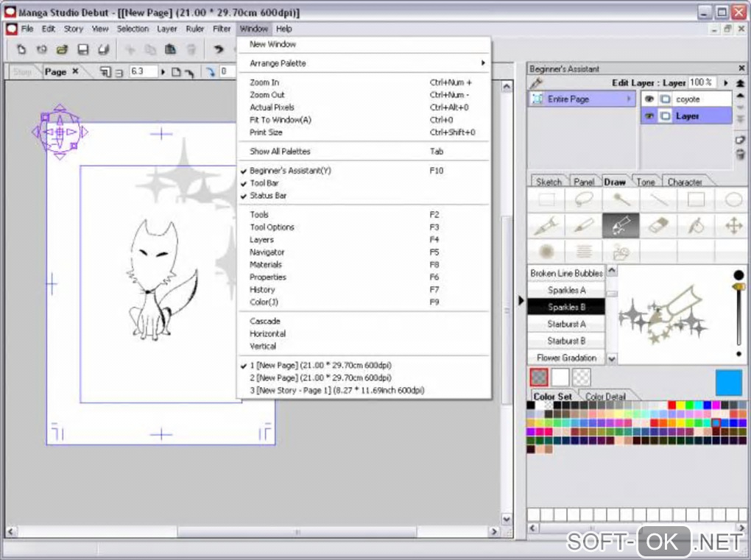Toggle visibility eye of Layer layer

pyautogui.click(x=649, y=116)
